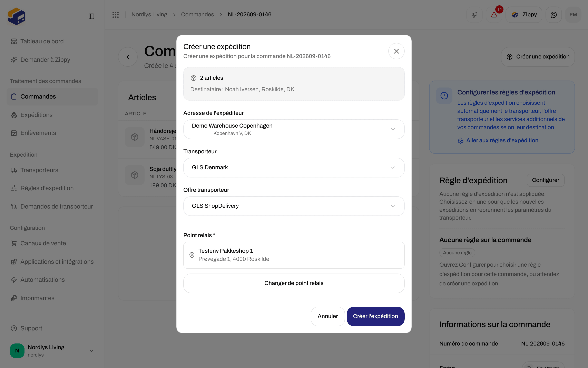The width and height of the screenshot is (588, 368).
Task: Open Support in sidebar
Action: click(x=52, y=328)
